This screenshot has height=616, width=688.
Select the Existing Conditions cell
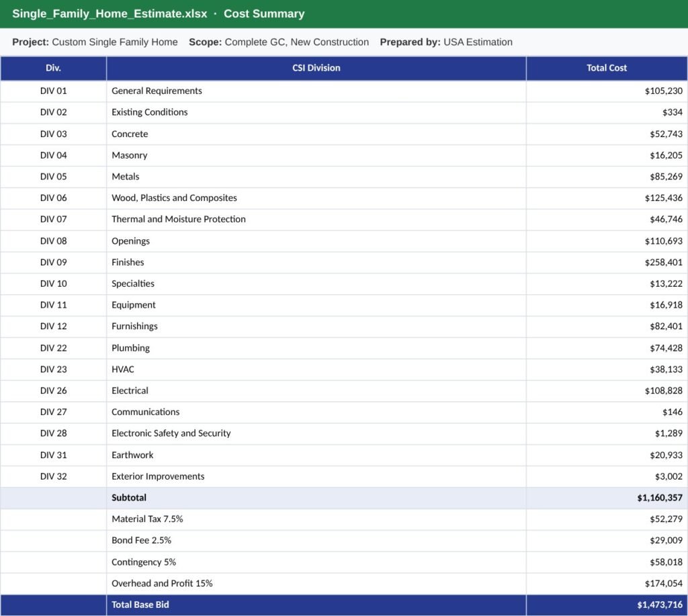tap(316, 112)
